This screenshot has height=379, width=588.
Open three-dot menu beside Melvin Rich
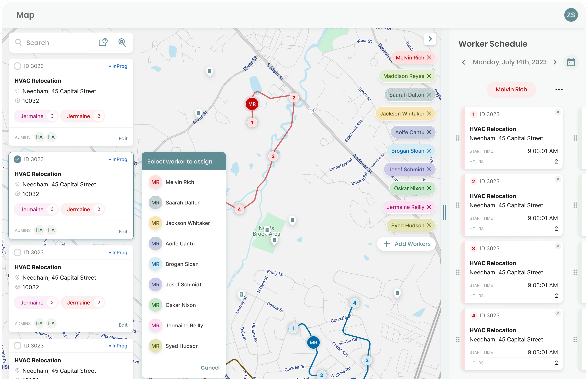[559, 90]
